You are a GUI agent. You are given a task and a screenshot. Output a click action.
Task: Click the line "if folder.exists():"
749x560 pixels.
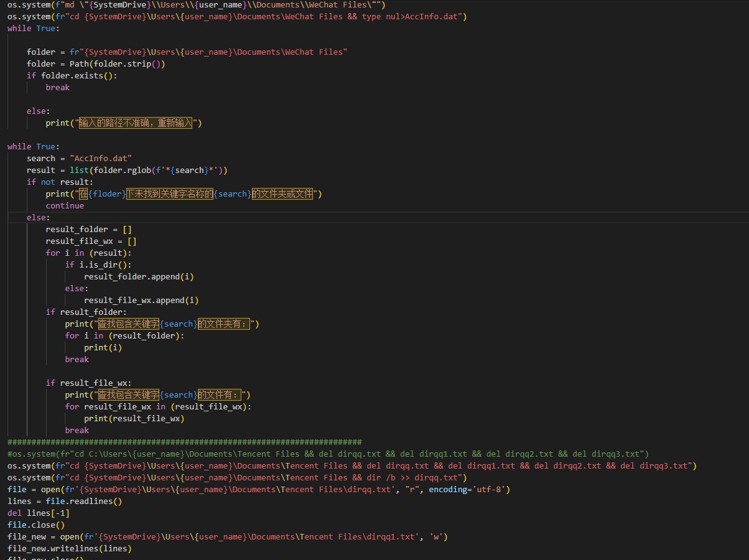tap(72, 75)
